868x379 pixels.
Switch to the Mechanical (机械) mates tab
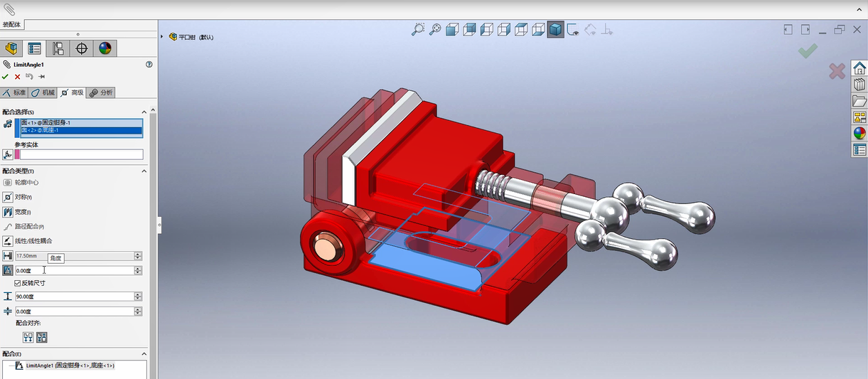click(43, 92)
